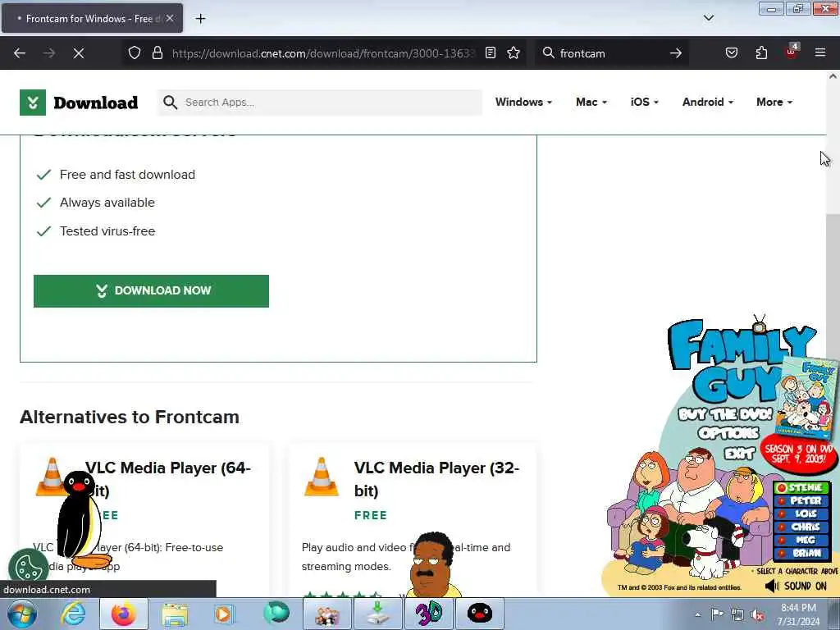Viewport: 840px width, 630px height.
Task: Select PETER in Family Guy ad
Action: pos(802,500)
